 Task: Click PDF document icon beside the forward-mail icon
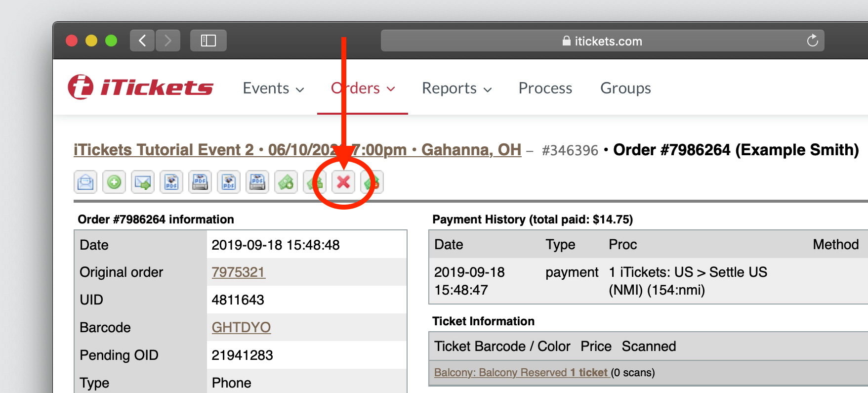[171, 182]
